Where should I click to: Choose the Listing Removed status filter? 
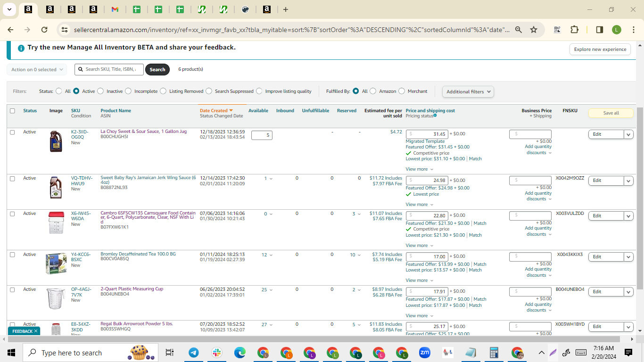click(x=163, y=91)
